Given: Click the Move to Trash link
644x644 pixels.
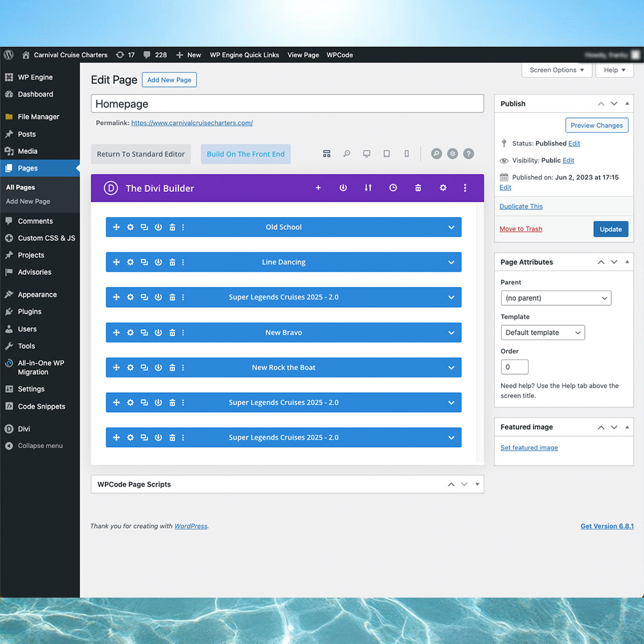Looking at the screenshot, I should coord(521,229).
